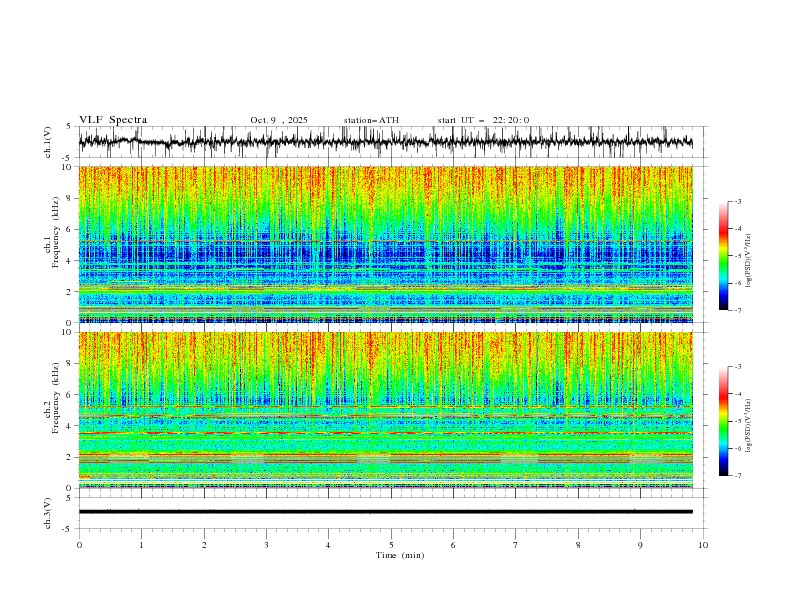Viewport: 792px width, 612px height.
Task: Click the lower colorbar next to ch.2 spectrogram
Action: (x=723, y=421)
